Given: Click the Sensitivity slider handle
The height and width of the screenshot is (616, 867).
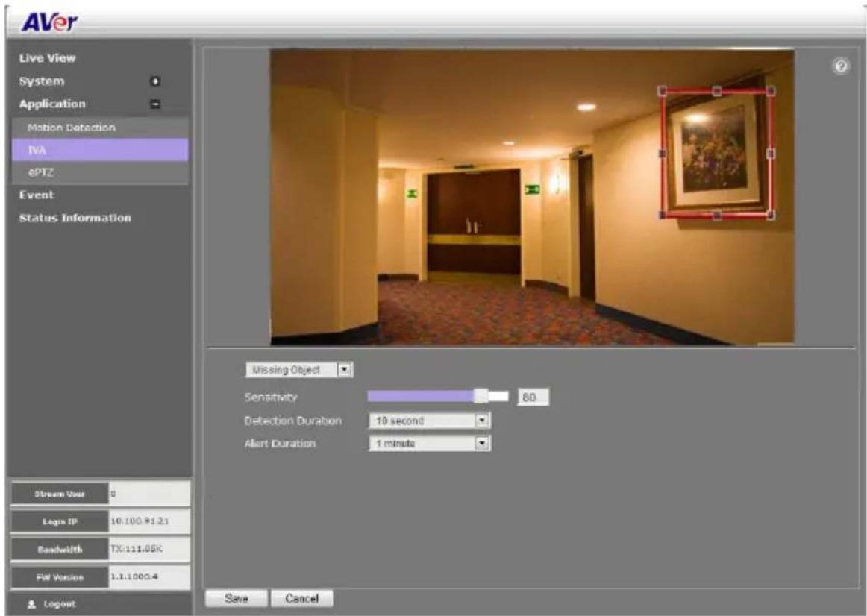Looking at the screenshot, I should 481,395.
